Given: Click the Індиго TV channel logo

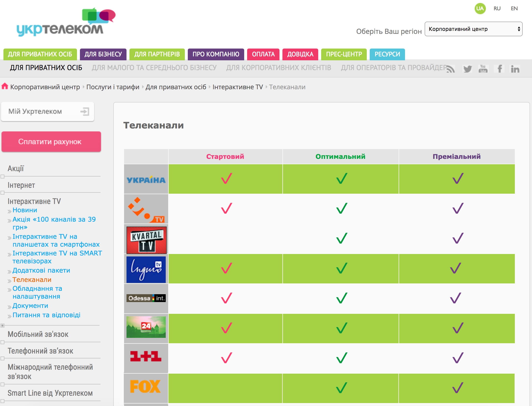Looking at the screenshot, I should [146, 269].
